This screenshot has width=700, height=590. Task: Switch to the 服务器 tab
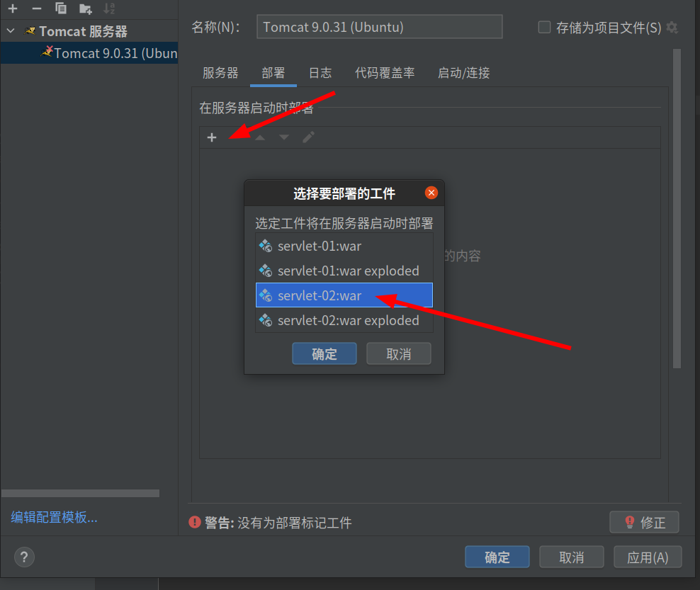220,73
